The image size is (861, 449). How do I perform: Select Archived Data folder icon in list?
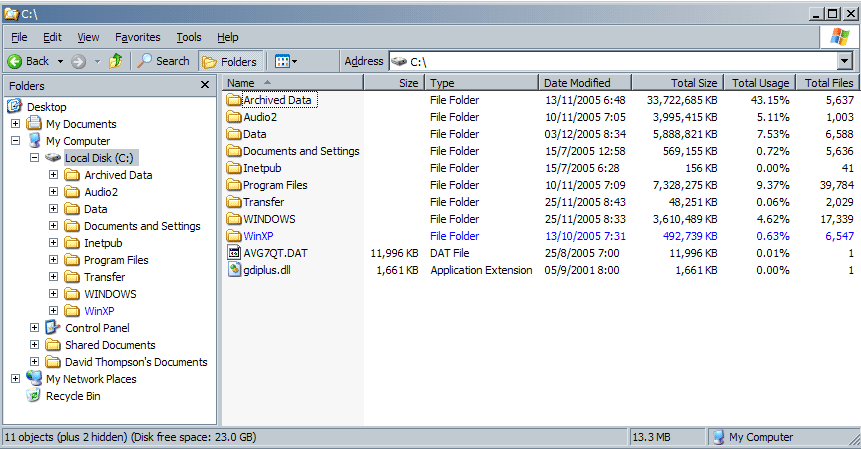pyautogui.click(x=234, y=100)
